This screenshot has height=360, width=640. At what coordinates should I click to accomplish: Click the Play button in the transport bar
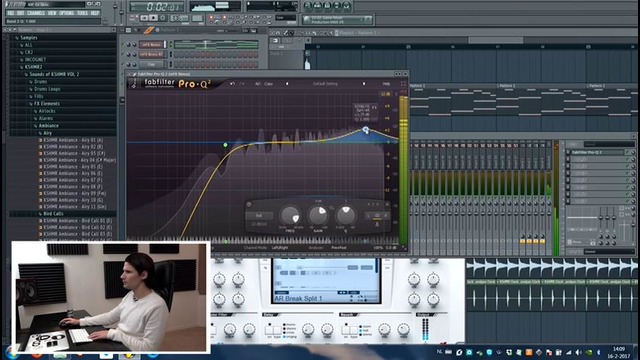tap(144, 18)
